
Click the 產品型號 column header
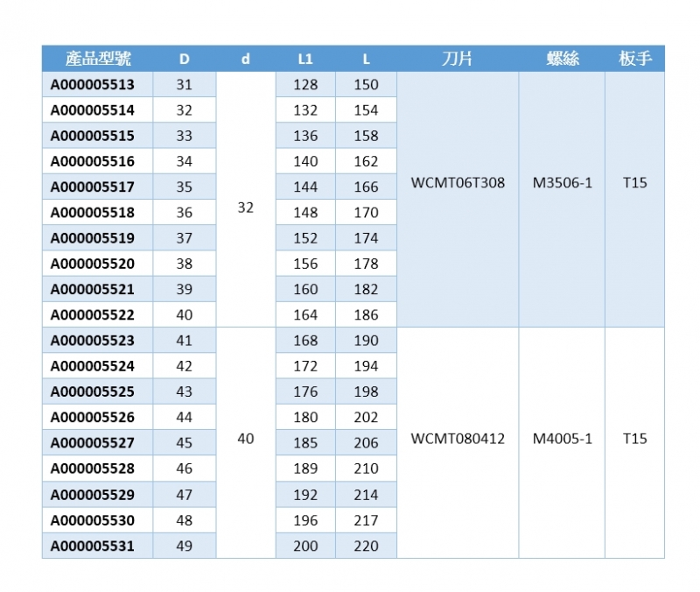(98, 59)
